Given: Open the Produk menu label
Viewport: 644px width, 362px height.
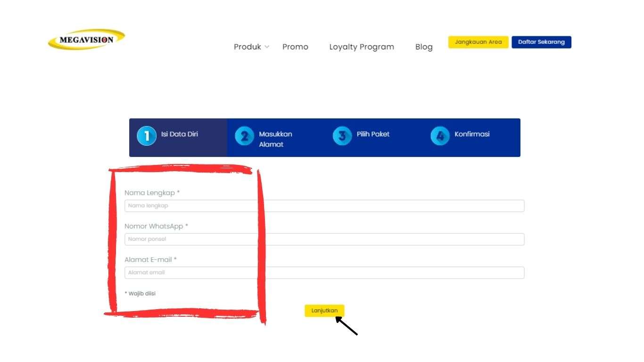Looking at the screenshot, I should (247, 47).
